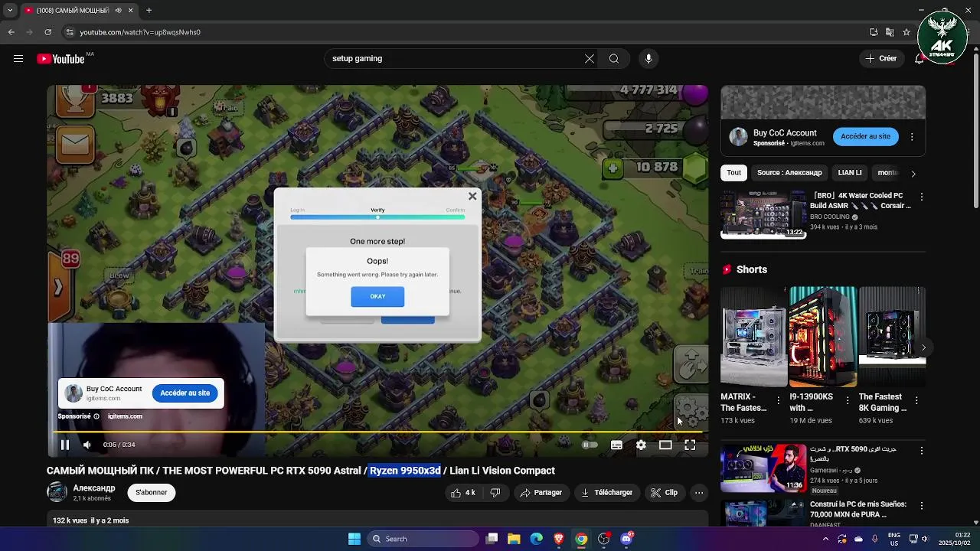Reload the page in the browser
Image resolution: width=980 pixels, height=551 pixels.
pos(48,32)
